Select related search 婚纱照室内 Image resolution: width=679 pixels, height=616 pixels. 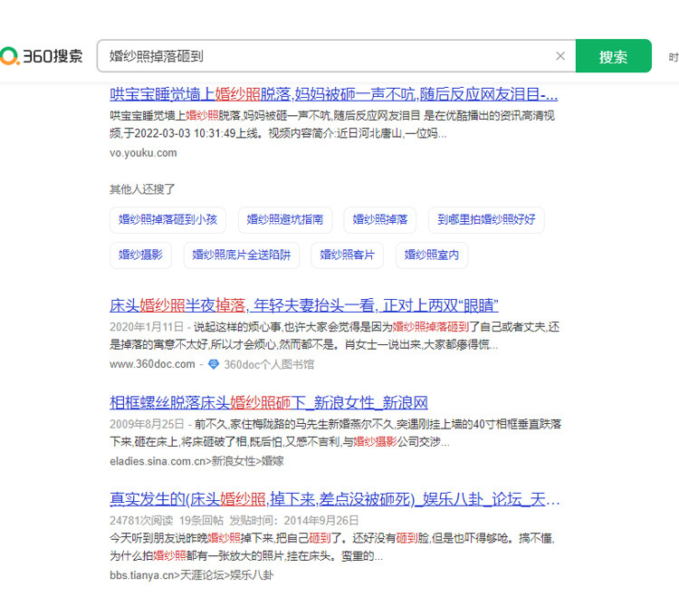tap(432, 255)
